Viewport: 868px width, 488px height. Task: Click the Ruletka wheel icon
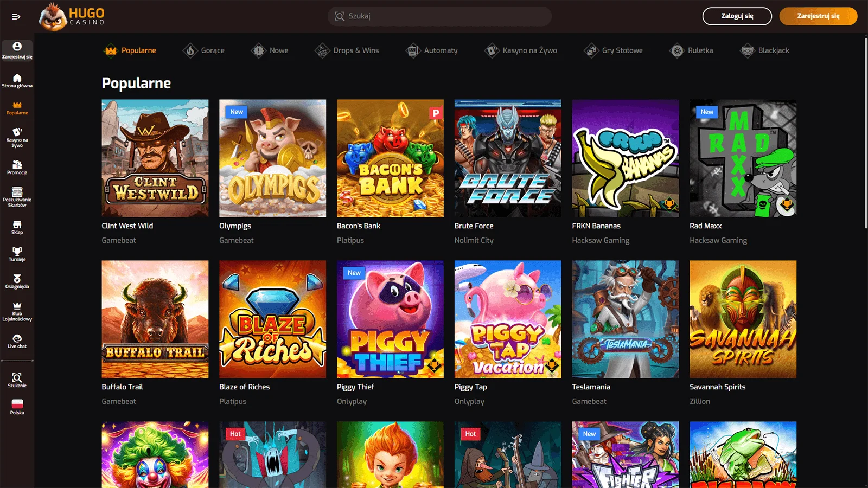(677, 50)
